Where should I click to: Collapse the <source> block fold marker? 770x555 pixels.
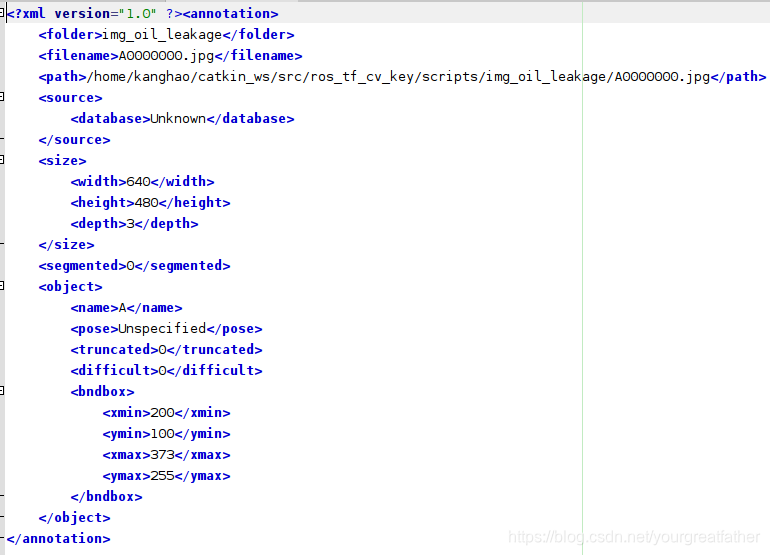[x=1, y=97]
